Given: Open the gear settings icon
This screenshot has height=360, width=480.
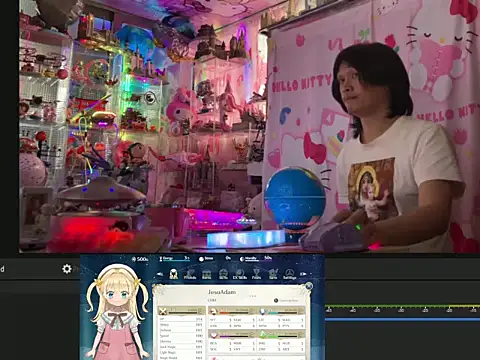Looking at the screenshot, I should (67, 269).
